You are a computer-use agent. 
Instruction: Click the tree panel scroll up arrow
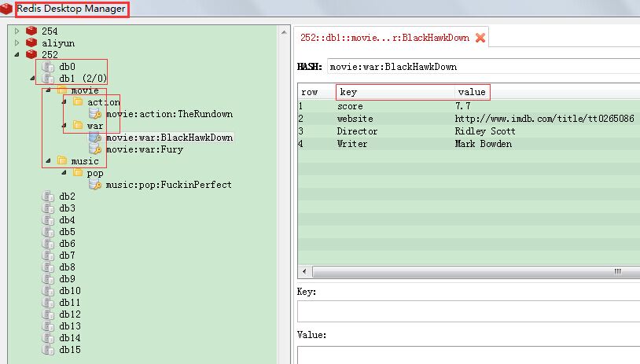pyautogui.click(x=284, y=31)
